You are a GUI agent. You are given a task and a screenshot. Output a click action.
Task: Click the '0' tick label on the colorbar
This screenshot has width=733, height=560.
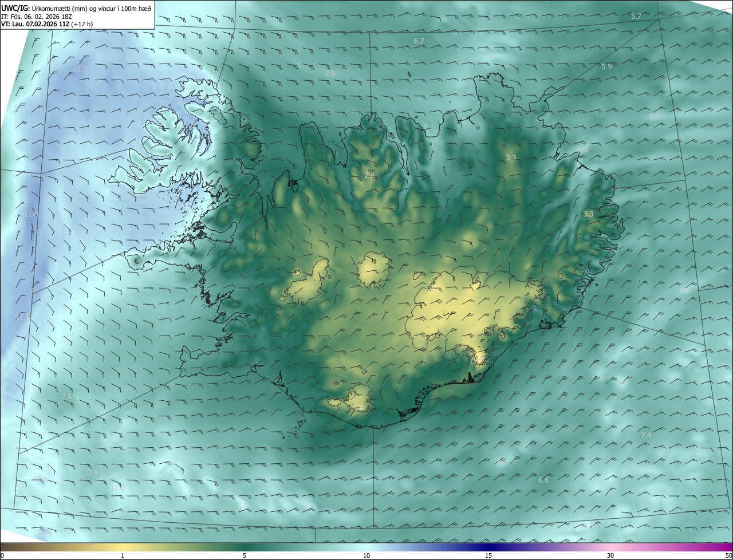(x=2, y=555)
